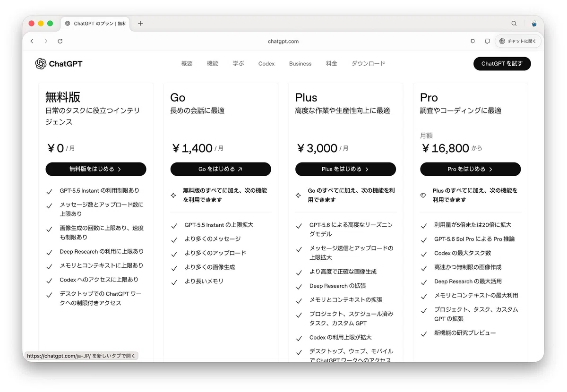Open the 学ぶ navigation item
Viewport: 567px width, 392px height.
point(238,64)
